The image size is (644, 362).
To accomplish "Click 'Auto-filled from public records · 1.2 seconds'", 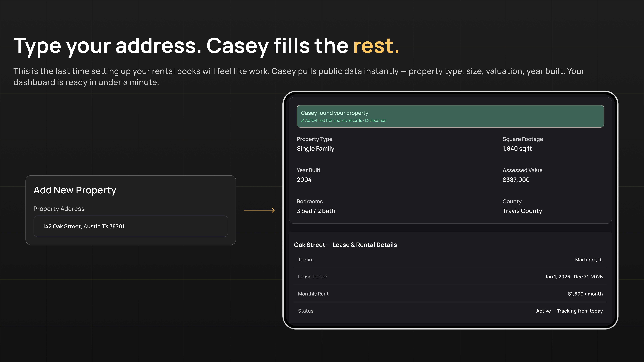I will pyautogui.click(x=345, y=120).
